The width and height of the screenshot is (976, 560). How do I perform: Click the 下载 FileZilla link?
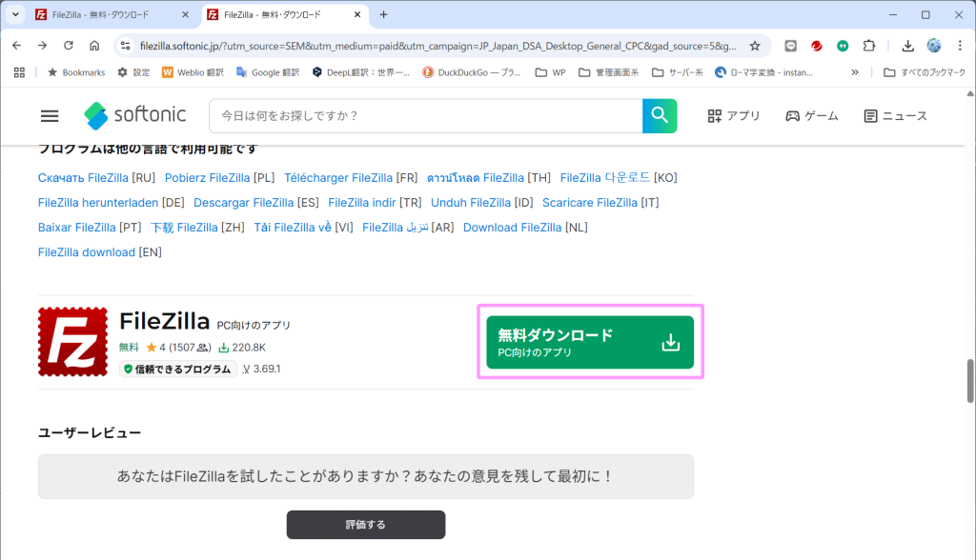click(x=184, y=228)
